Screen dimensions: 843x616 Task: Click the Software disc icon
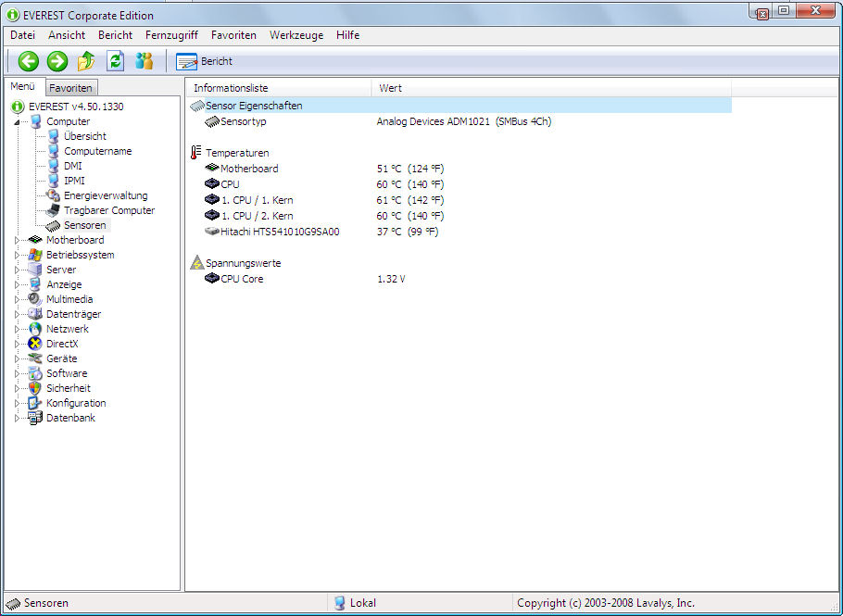pos(35,373)
